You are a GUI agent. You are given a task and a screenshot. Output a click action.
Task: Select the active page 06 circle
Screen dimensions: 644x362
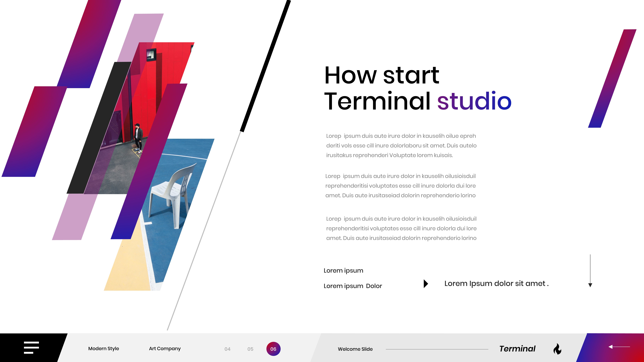click(x=273, y=349)
